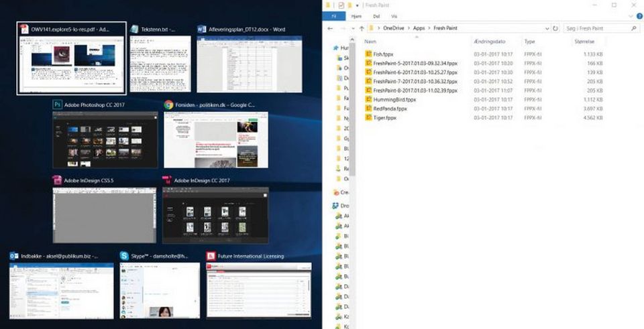Select the Google Chrome politiken.dk window thumbnail
Image resolution: width=644 pixels, height=329 pixels.
click(x=215, y=139)
